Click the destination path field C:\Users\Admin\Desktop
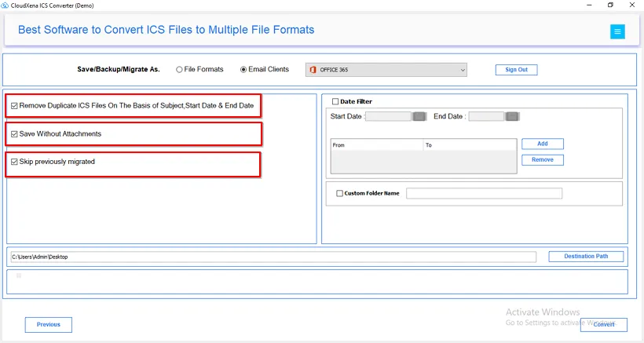Screen dimensions: 644x343 point(273,257)
